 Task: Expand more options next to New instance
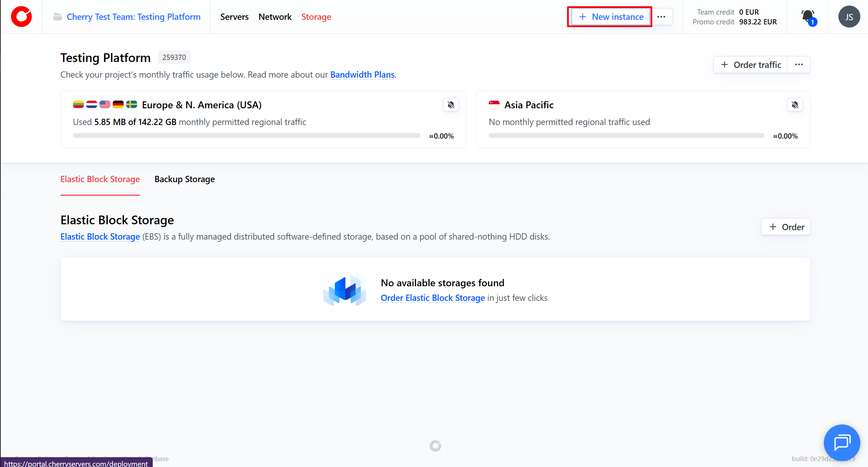pos(661,17)
